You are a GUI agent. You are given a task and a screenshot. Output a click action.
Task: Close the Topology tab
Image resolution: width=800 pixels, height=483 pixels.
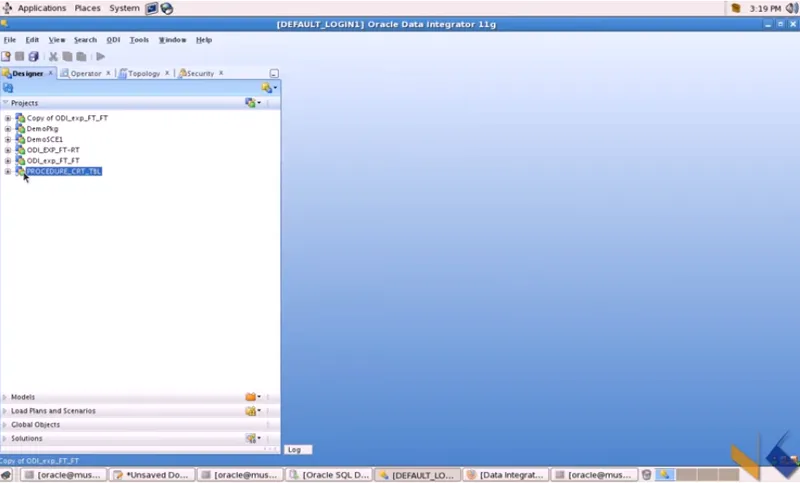tap(167, 73)
